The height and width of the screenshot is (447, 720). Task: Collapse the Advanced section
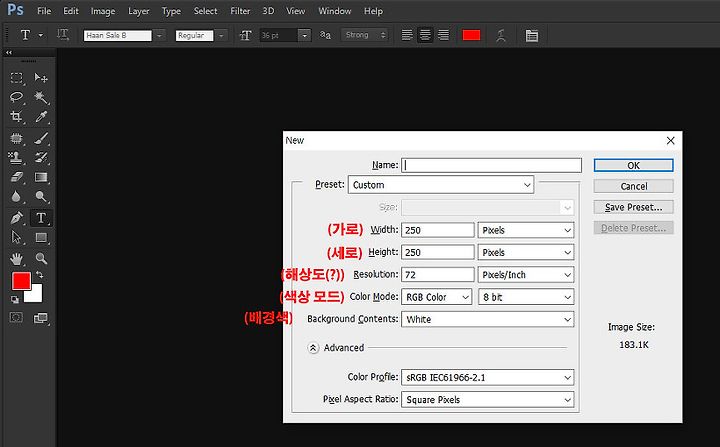[313, 348]
